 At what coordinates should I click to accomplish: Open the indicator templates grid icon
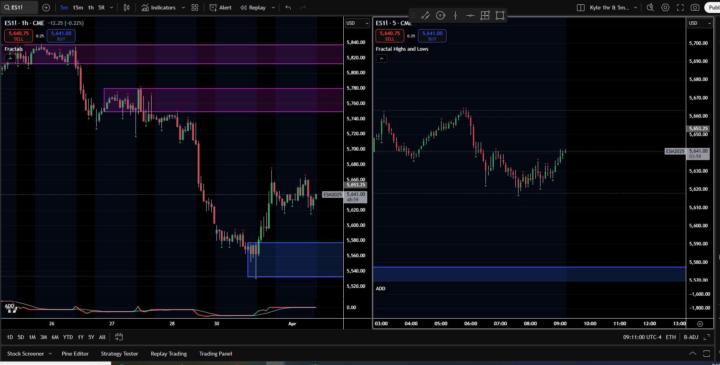tap(195, 7)
